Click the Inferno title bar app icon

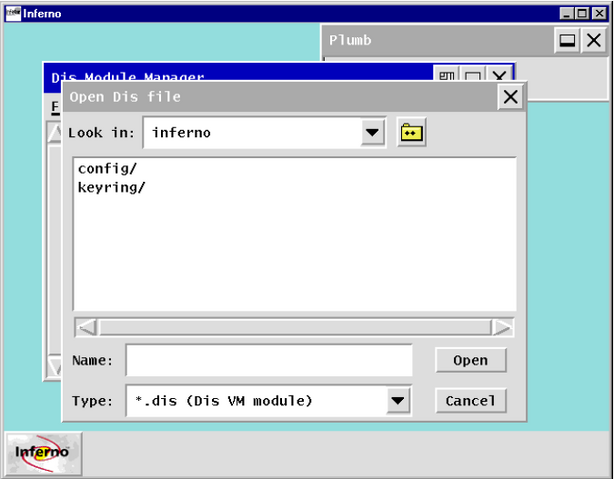point(13,13)
